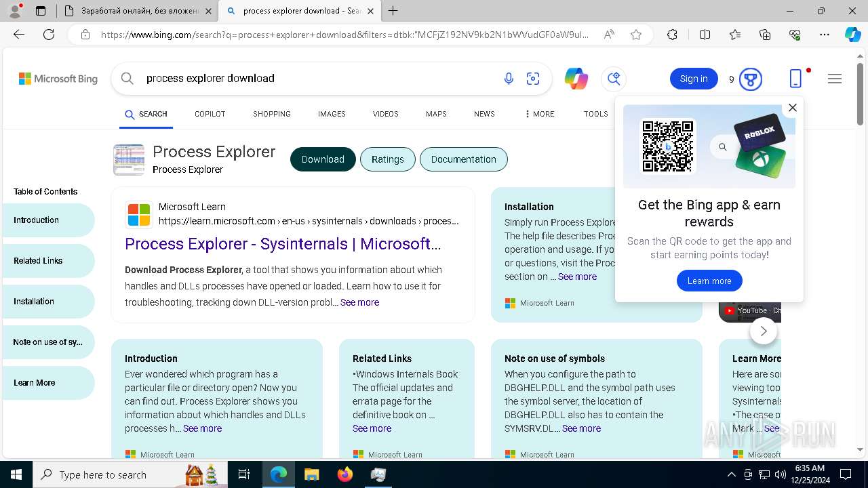Switch to the IMAGES tab

(332, 114)
